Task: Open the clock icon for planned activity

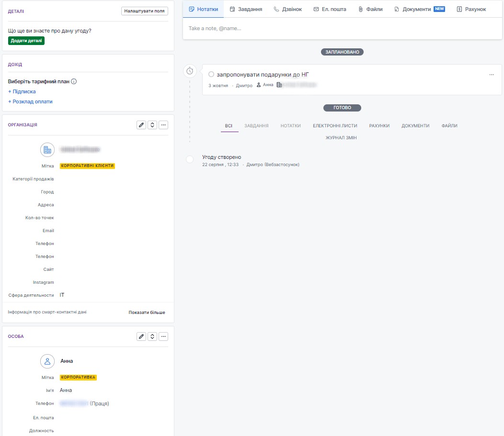Action: [x=190, y=71]
